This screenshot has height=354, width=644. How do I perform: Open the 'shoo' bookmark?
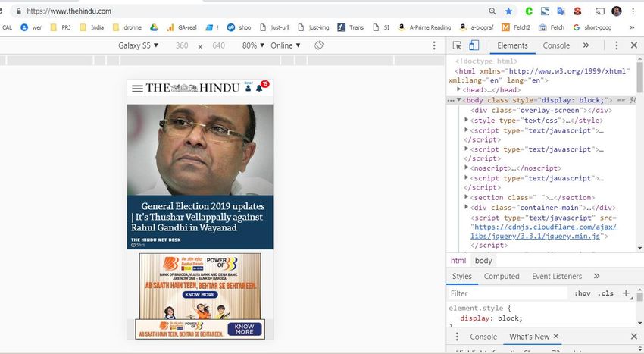239,27
